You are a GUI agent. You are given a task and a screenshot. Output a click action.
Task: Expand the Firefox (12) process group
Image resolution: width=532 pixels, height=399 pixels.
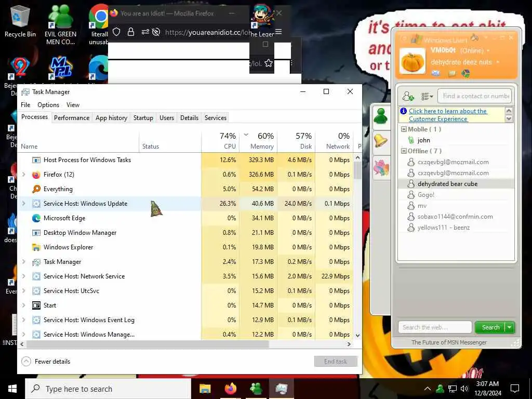tap(24, 175)
